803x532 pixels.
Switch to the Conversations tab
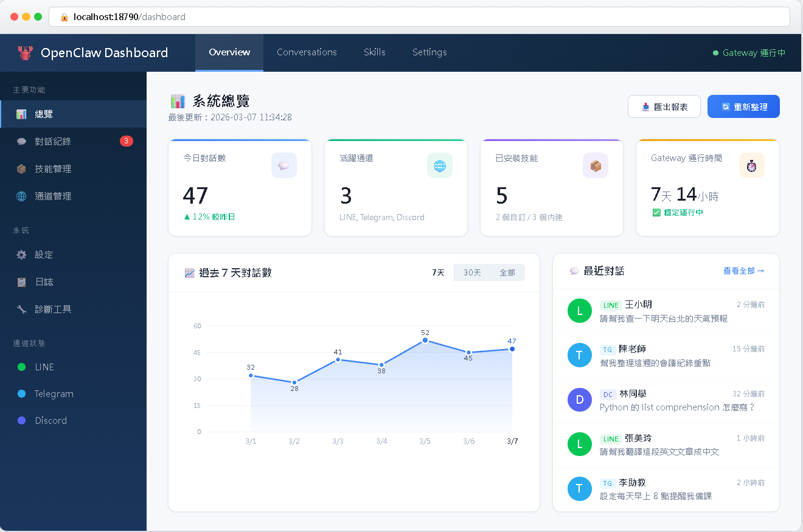pyautogui.click(x=307, y=52)
